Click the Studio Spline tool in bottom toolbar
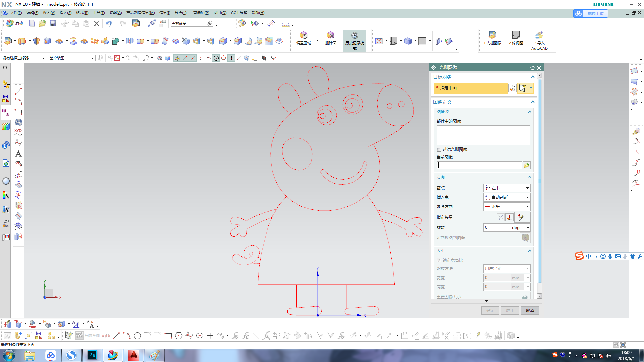 click(x=189, y=336)
